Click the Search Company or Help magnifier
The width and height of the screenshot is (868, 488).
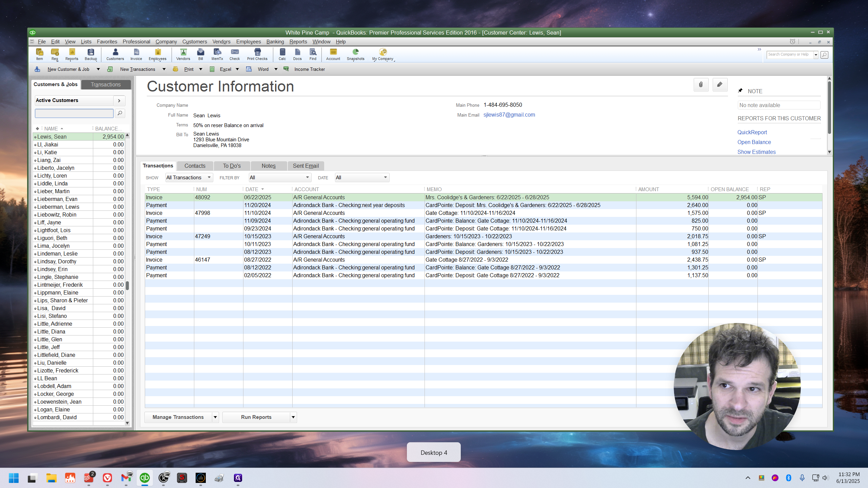pos(824,55)
